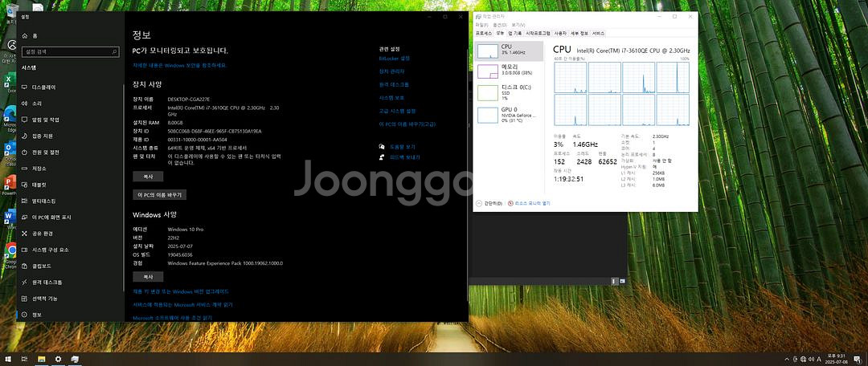Open notification center icon
The height and width of the screenshot is (366, 868).
pos(858,360)
